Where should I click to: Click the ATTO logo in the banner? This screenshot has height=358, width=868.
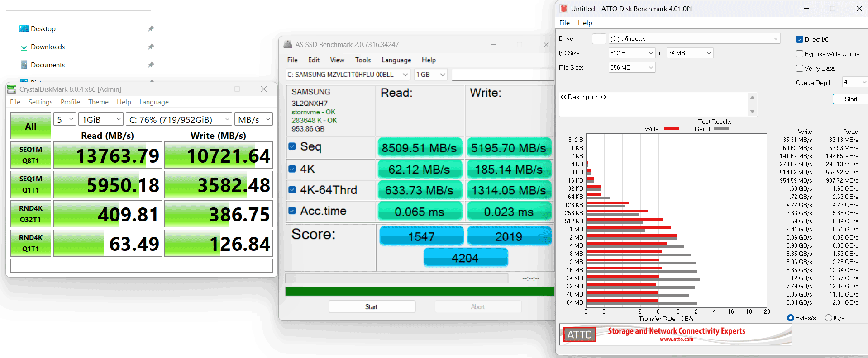[580, 334]
